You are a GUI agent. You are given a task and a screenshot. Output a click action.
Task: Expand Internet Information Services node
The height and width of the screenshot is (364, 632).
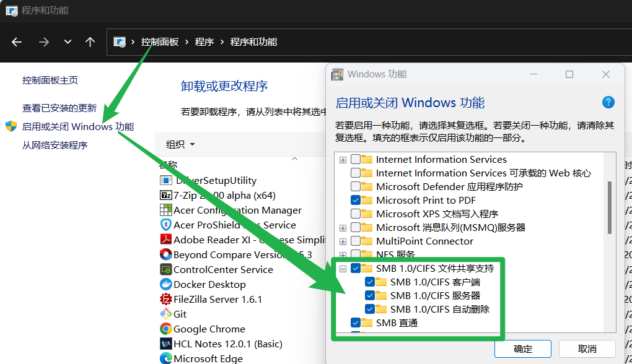tap(343, 160)
